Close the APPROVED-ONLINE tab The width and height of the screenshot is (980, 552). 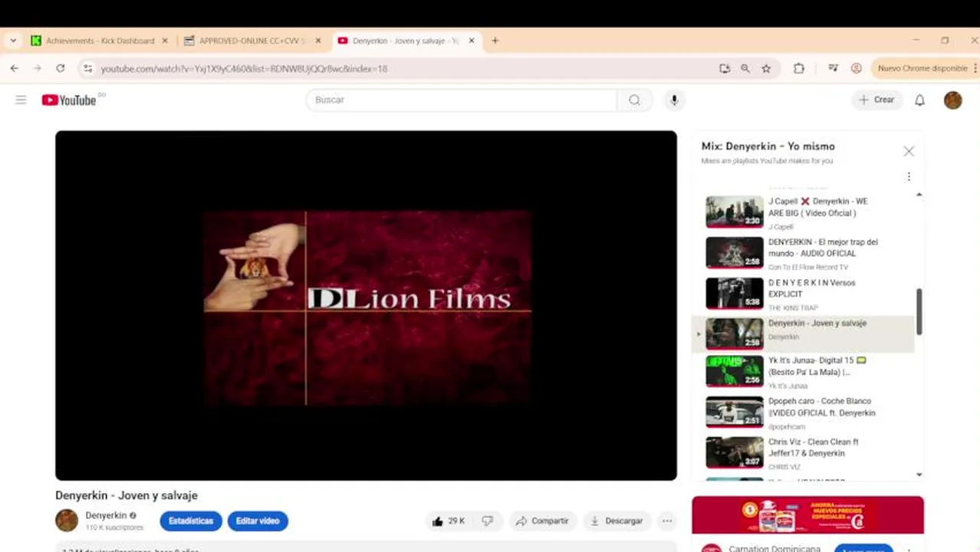pos(318,41)
